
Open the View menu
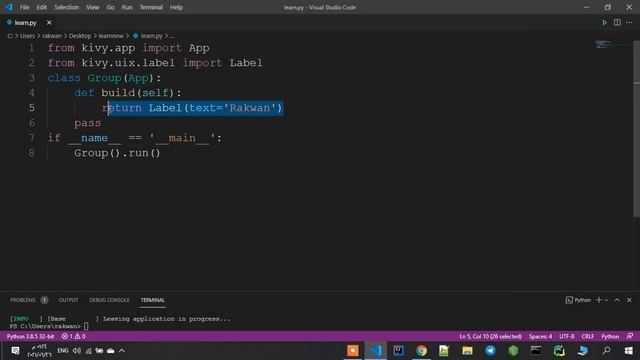click(93, 7)
